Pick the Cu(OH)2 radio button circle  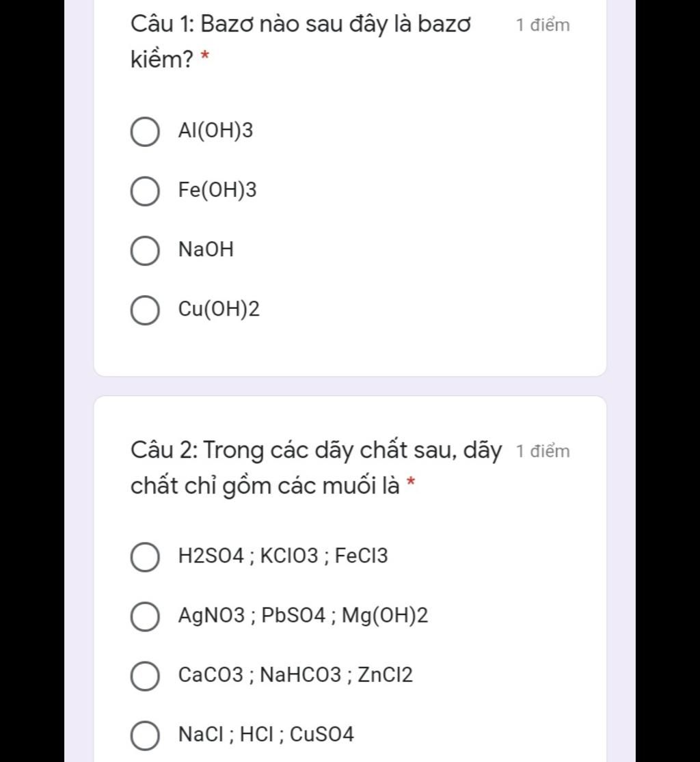pyautogui.click(x=145, y=310)
